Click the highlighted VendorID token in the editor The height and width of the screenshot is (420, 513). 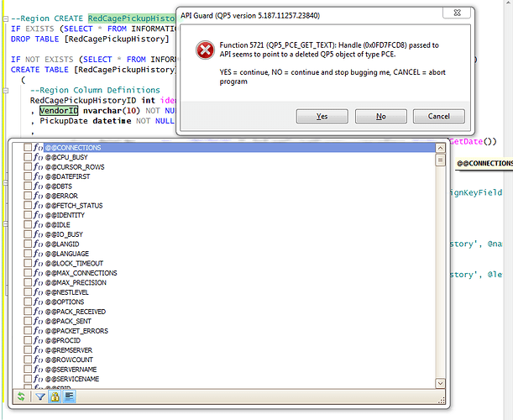(59, 111)
